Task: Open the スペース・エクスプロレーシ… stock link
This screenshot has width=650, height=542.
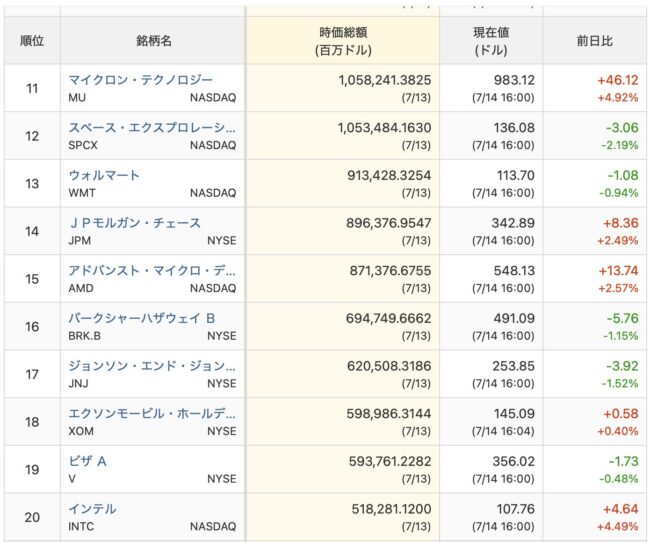Action: [152, 127]
